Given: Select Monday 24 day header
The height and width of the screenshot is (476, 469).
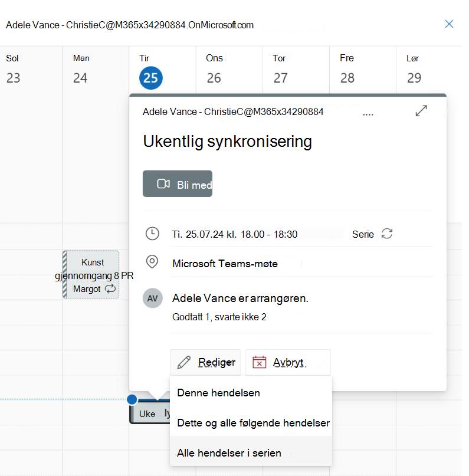Looking at the screenshot, I should coord(80,78).
